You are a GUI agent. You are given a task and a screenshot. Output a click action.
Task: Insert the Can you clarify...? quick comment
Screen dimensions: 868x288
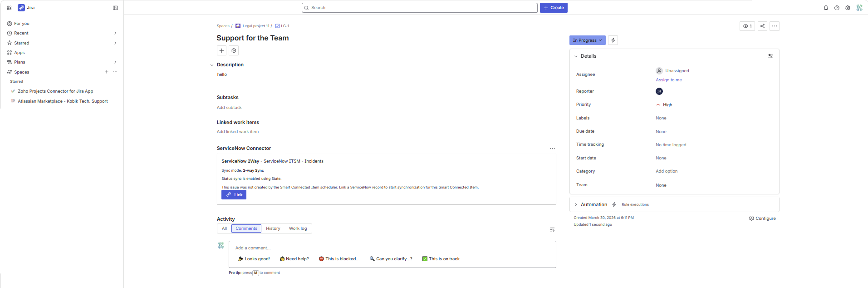(391, 259)
